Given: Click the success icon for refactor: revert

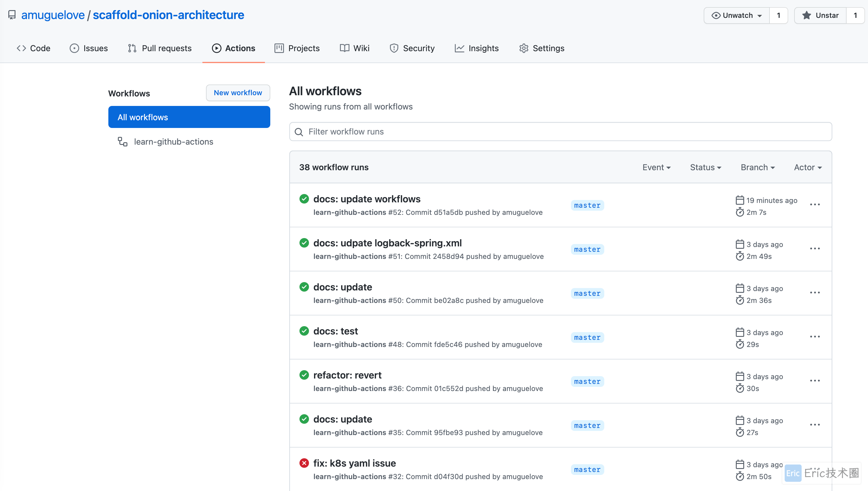Looking at the screenshot, I should 304,375.
